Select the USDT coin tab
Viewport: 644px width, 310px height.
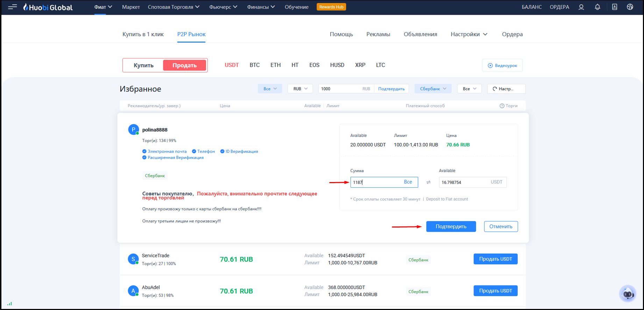point(232,65)
